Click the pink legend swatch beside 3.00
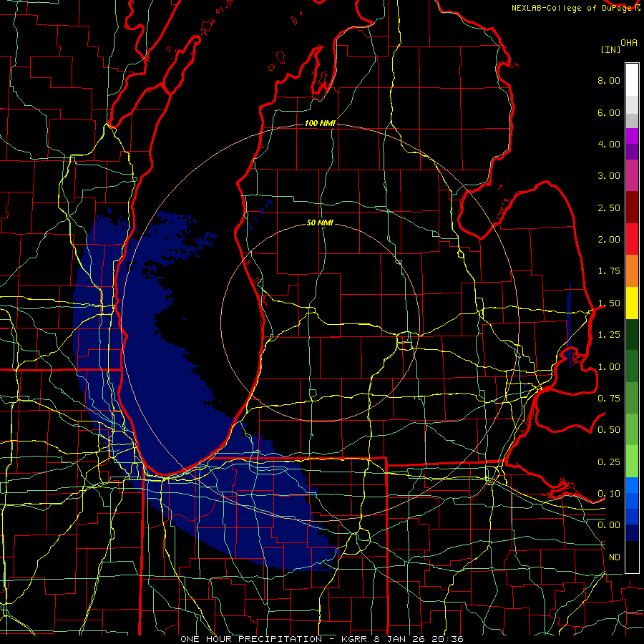The height and width of the screenshot is (644, 644). [x=632, y=175]
